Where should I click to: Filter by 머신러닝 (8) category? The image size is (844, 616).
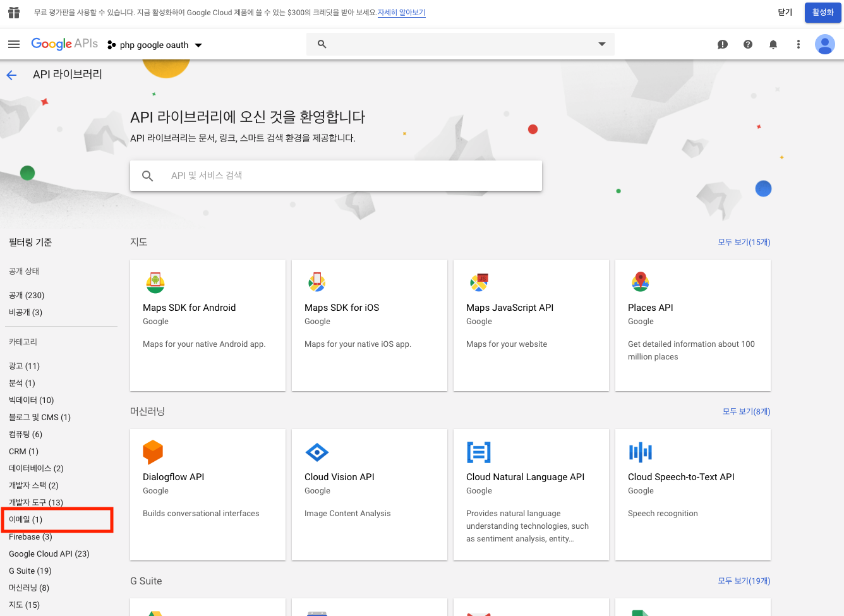click(29, 588)
